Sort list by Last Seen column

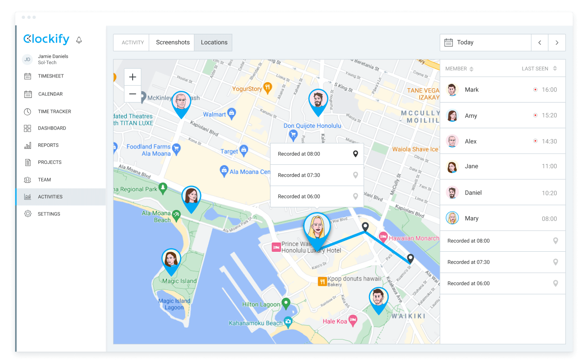(539, 69)
